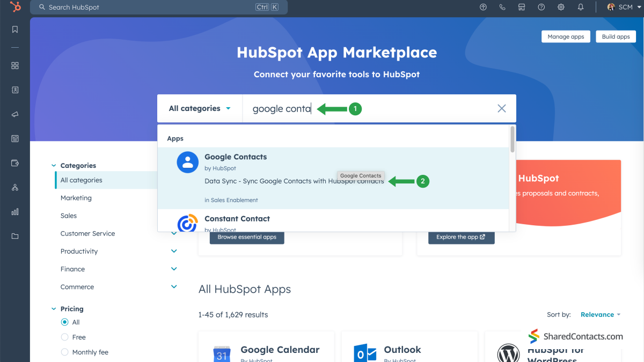Collapse the Categories filter section
The height and width of the screenshot is (362, 644).
coord(54,166)
